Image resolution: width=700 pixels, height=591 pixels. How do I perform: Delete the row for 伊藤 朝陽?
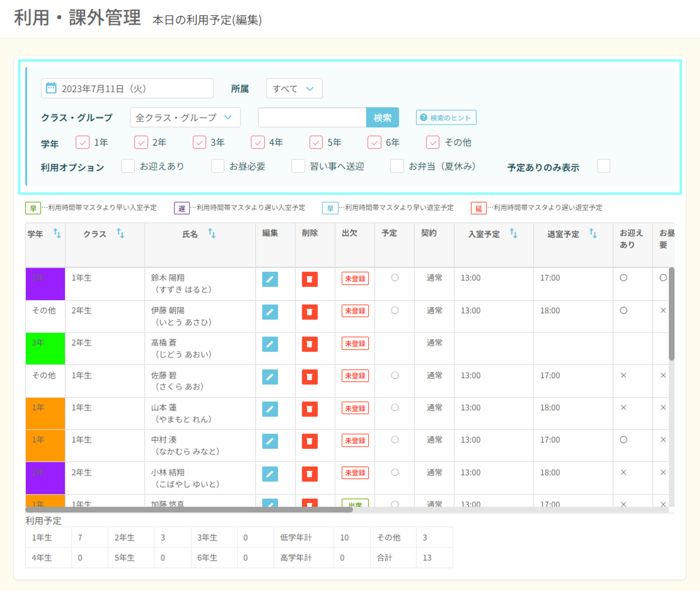[310, 312]
